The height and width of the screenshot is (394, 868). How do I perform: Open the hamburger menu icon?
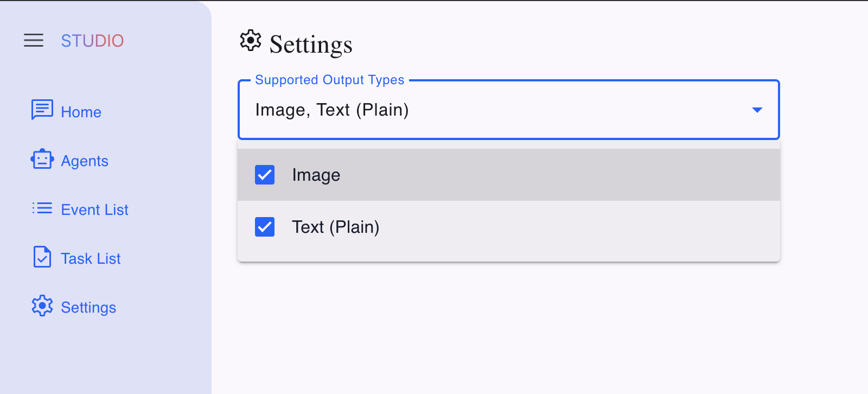point(34,41)
